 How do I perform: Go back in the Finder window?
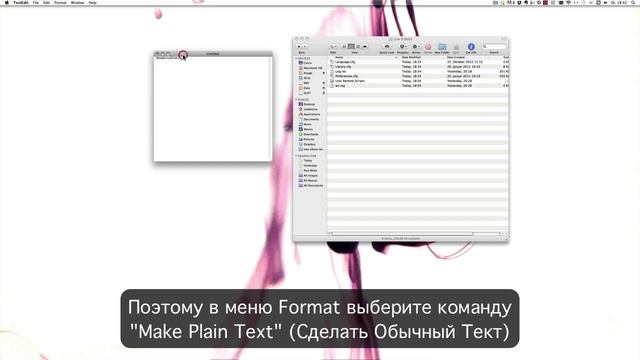[x=299, y=47]
